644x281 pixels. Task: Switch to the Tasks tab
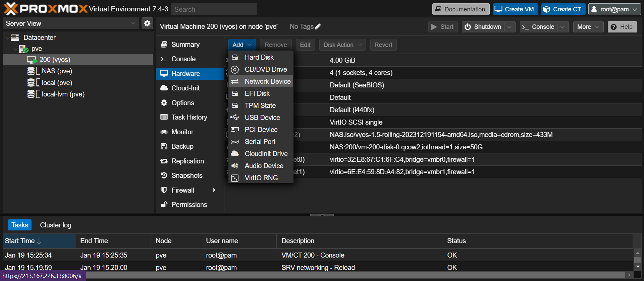coord(20,225)
